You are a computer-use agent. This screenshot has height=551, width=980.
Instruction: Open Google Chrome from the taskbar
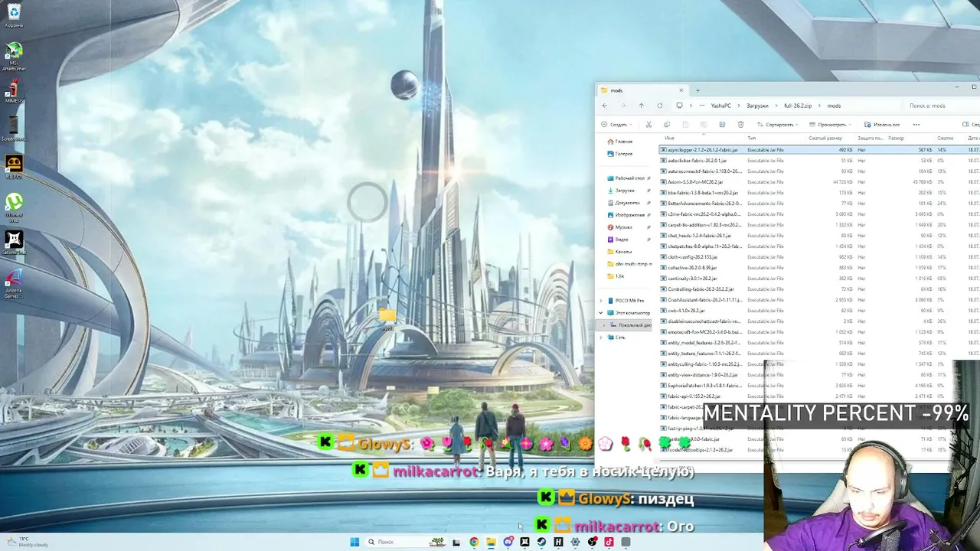click(474, 542)
